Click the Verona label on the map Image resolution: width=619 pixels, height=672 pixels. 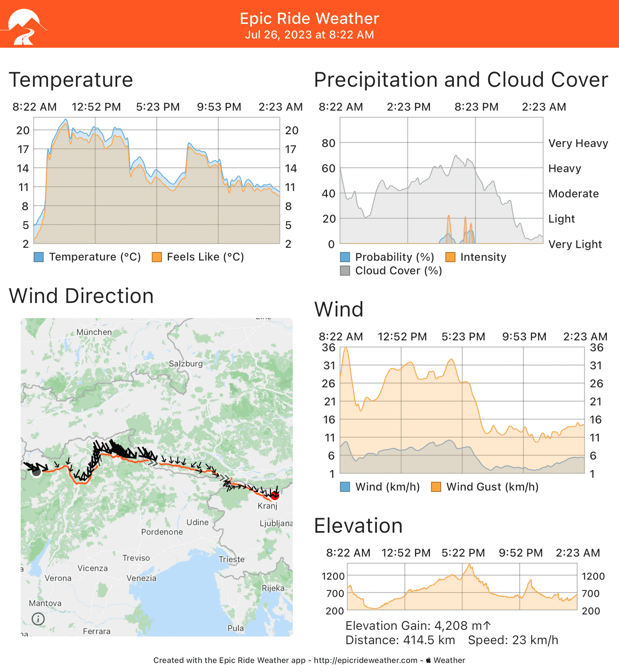tap(58, 578)
